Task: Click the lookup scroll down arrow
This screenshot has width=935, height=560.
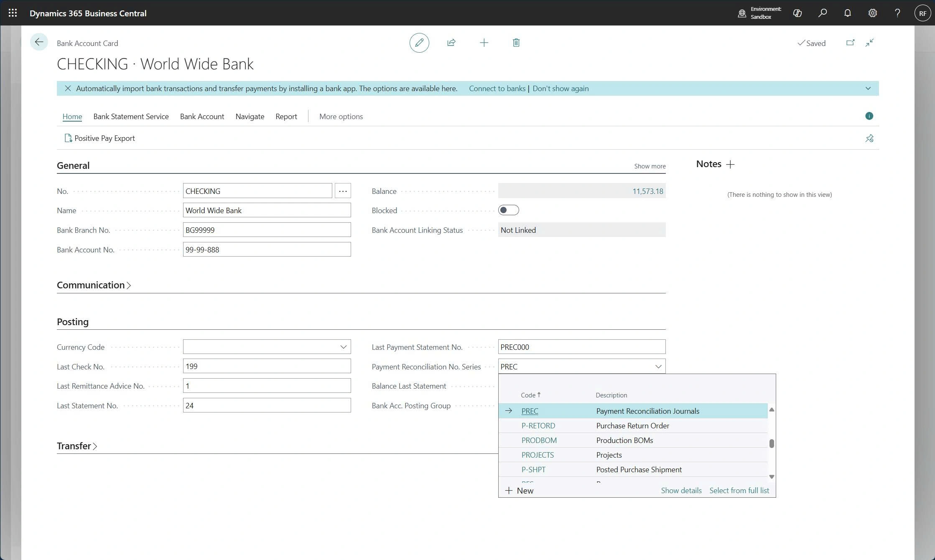Action: click(x=772, y=476)
